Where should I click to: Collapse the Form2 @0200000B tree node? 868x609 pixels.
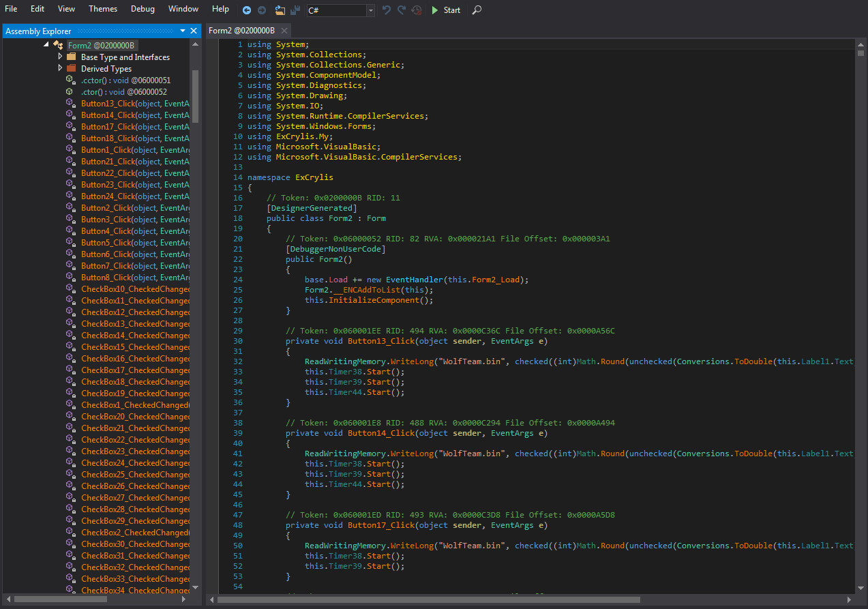46,45
